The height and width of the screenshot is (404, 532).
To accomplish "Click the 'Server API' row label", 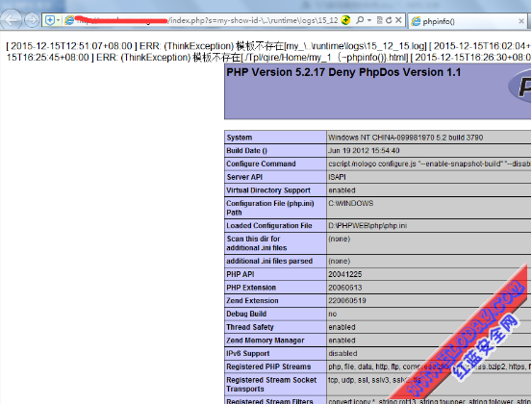I will [244, 177].
